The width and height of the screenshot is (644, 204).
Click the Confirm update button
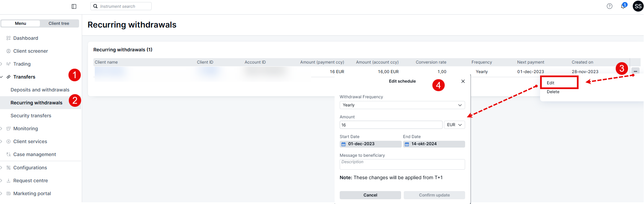point(434,195)
